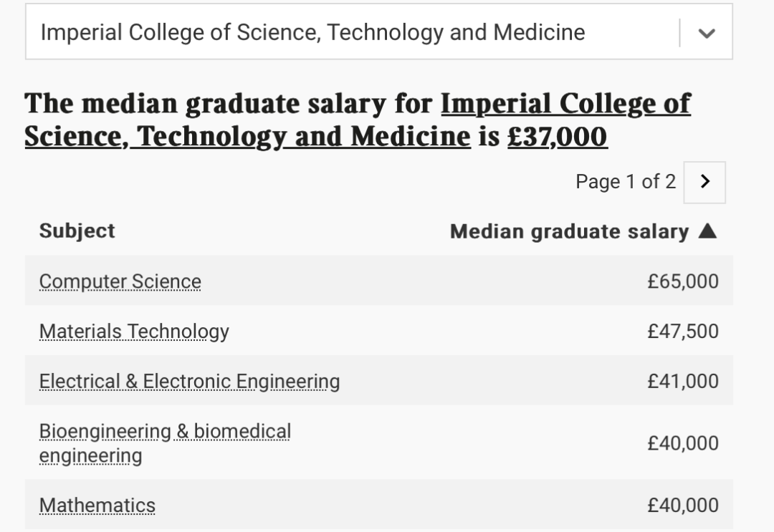Viewport: 774px width, 532px height.
Task: Select the £65,000 salary cell
Action: pos(683,281)
